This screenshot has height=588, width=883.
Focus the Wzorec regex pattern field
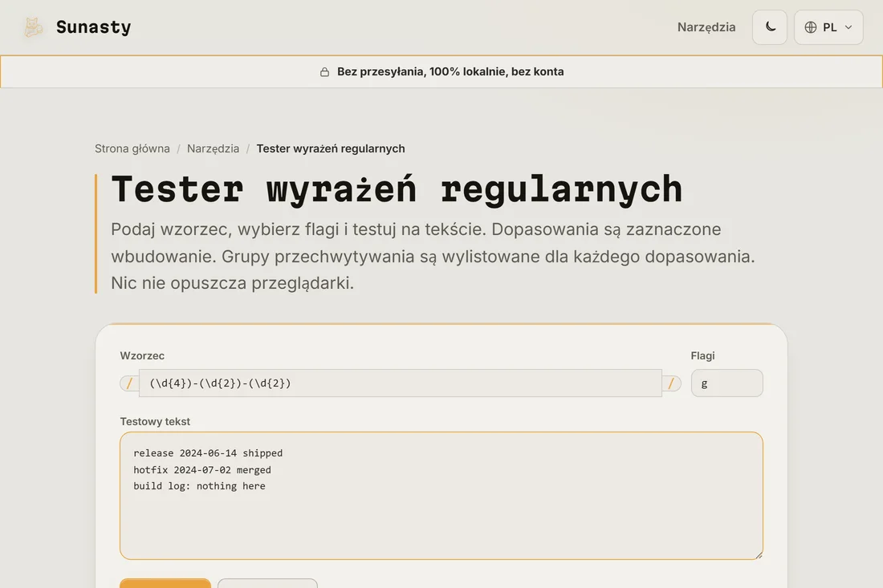coord(401,383)
